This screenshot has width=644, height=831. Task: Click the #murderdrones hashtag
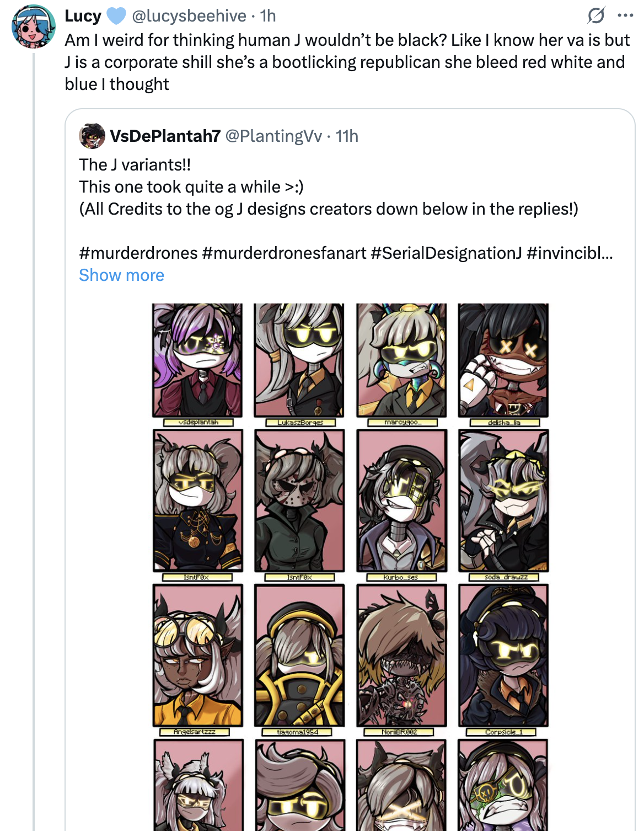[138, 253]
